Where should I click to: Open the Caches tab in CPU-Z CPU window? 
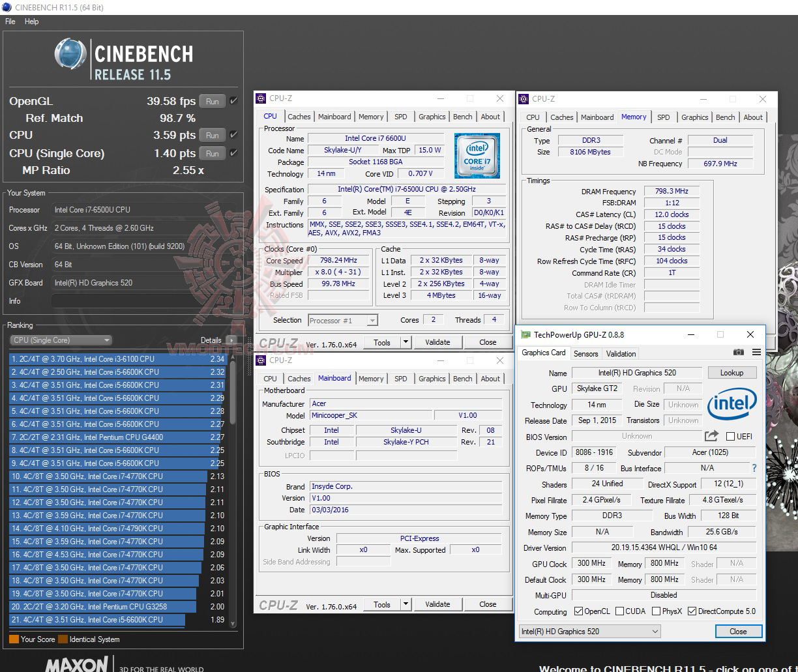pos(299,117)
